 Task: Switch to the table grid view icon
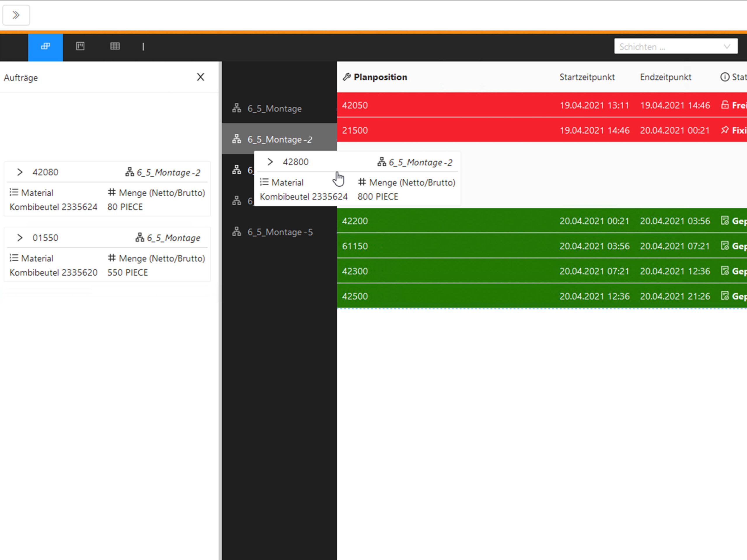click(115, 46)
